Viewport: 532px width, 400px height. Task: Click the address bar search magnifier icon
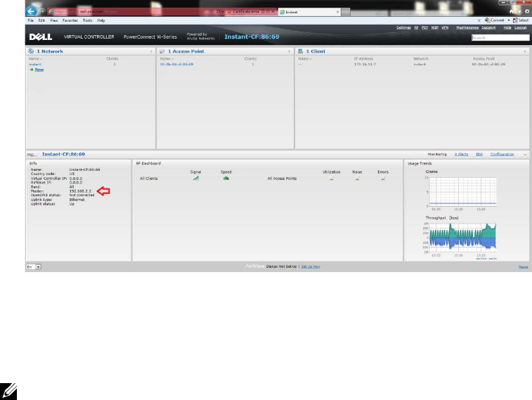(218, 11)
